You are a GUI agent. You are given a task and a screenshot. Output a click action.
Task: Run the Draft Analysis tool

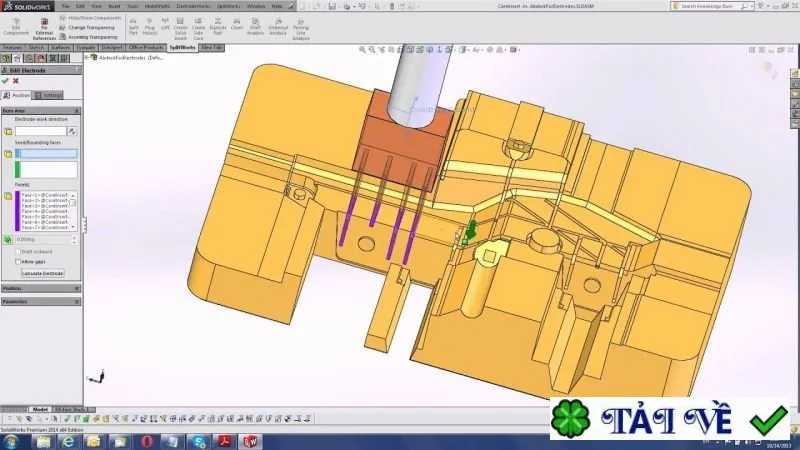tap(255, 27)
